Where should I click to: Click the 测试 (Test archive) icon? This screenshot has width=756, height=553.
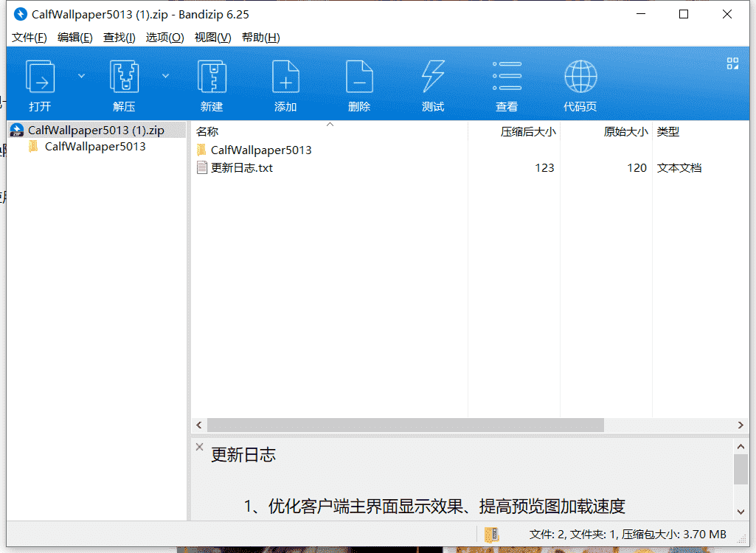[433, 77]
